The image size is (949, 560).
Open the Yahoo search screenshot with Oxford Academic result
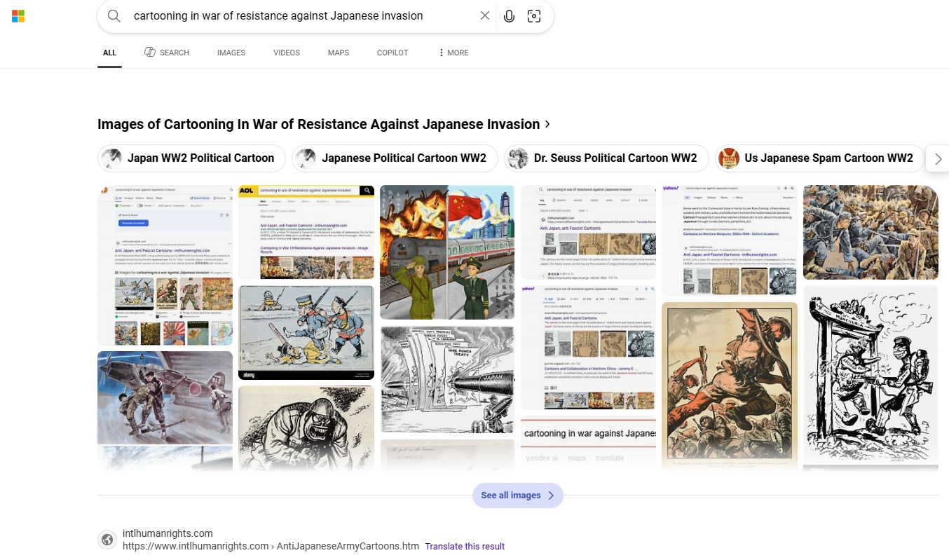pyautogui.click(x=730, y=240)
